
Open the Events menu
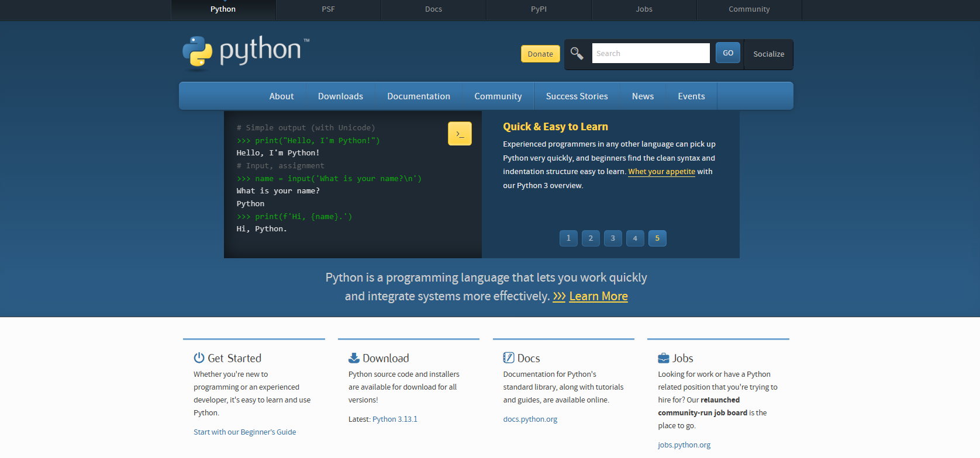coord(692,96)
